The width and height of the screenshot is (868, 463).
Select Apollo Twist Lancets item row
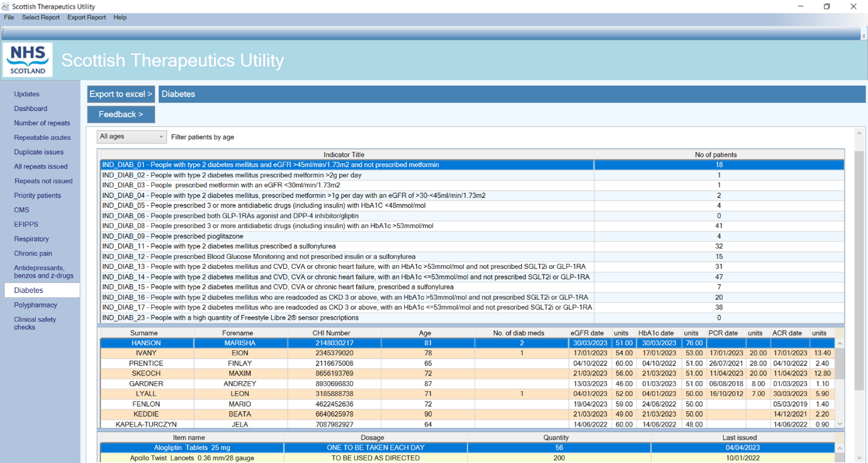pyautogui.click(x=192, y=458)
